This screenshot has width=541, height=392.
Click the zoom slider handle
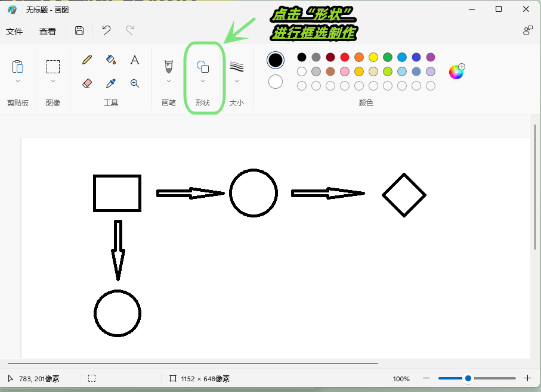[x=468, y=378]
